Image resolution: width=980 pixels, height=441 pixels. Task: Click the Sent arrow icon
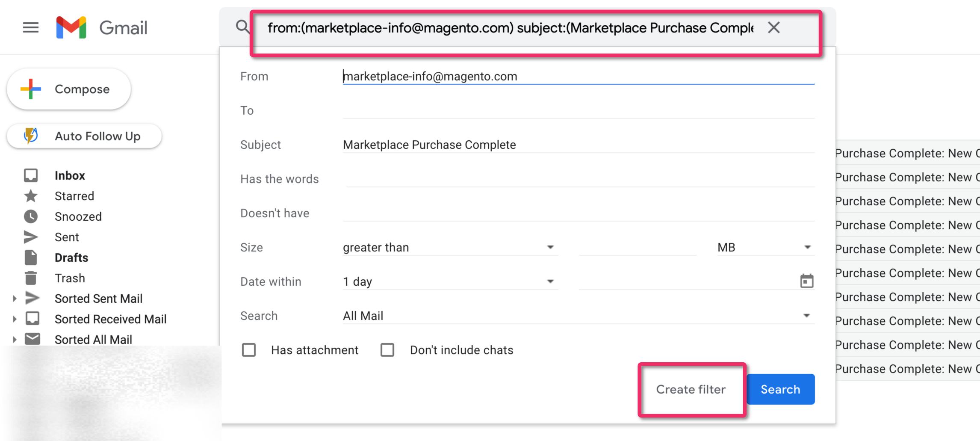31,237
